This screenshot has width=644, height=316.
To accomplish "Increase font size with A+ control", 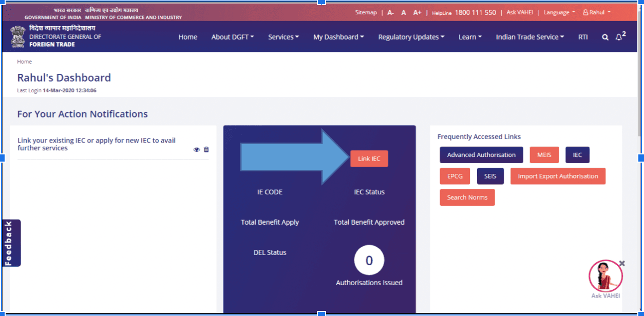I will point(417,12).
